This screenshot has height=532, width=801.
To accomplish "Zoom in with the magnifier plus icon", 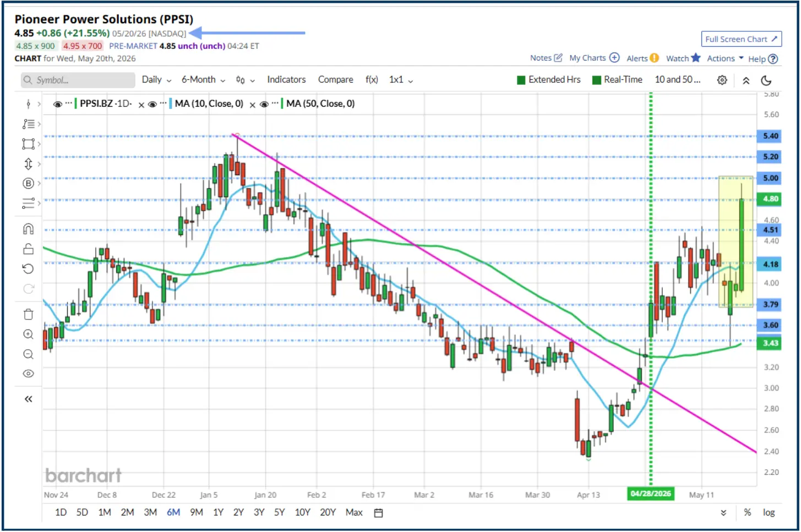I will [28, 334].
